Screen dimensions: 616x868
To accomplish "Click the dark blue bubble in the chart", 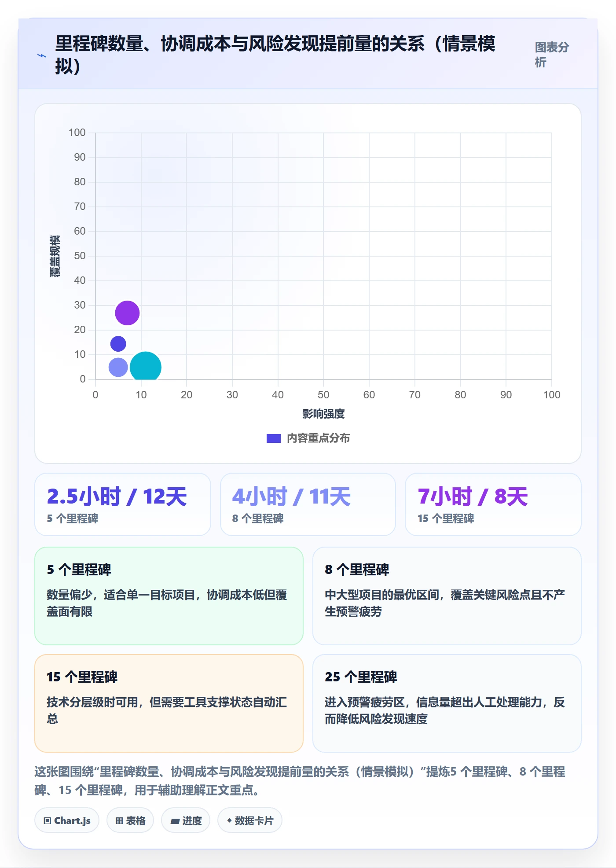I will coord(118,344).
